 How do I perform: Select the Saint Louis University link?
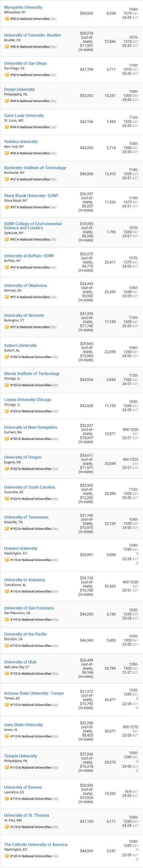point(24,116)
